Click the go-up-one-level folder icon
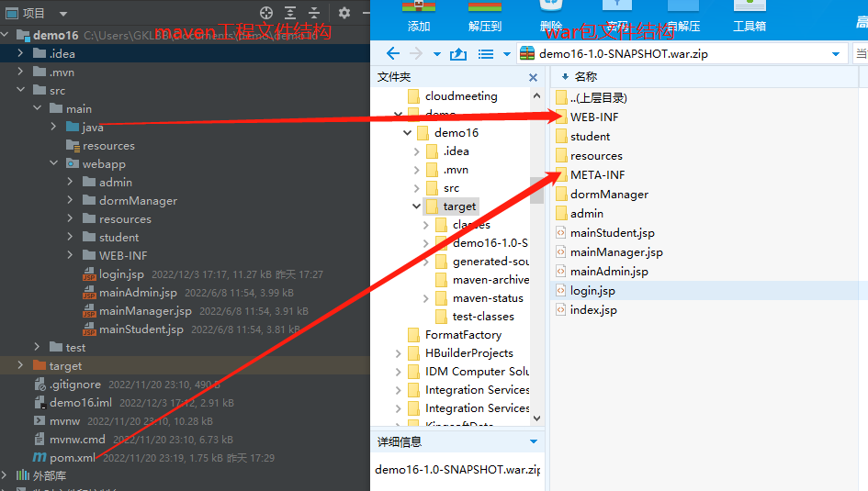 pyautogui.click(x=458, y=53)
